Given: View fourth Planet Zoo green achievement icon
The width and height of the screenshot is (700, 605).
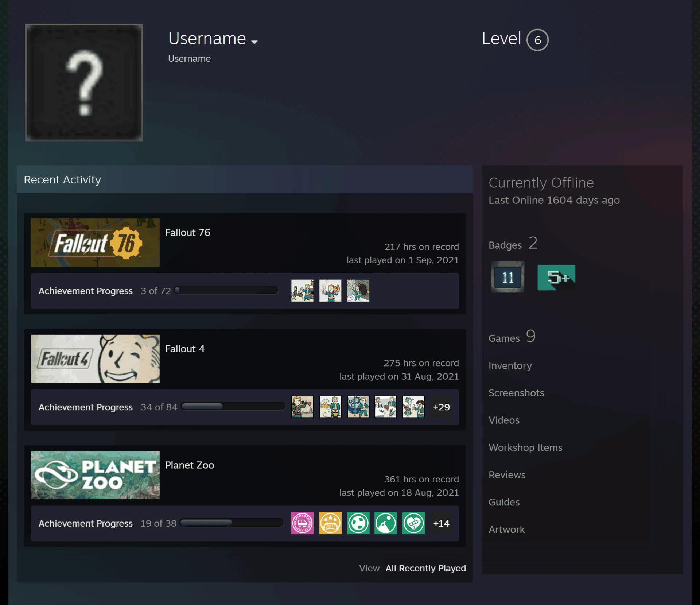Looking at the screenshot, I should tap(386, 523).
